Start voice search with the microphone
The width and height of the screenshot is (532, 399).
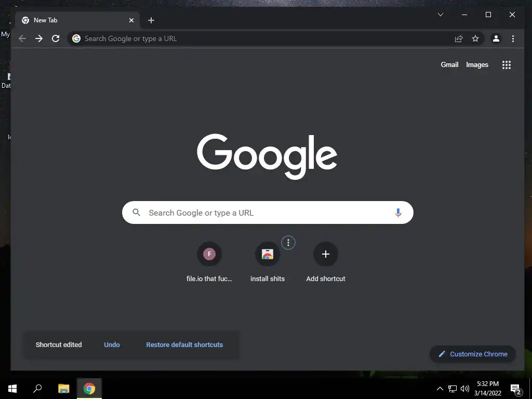click(398, 212)
